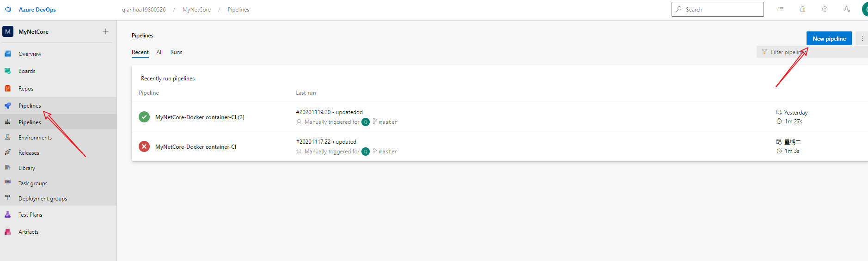Open MyNetCore-Docker container-CI (2) pipeline
868x261 pixels.
[x=200, y=117]
